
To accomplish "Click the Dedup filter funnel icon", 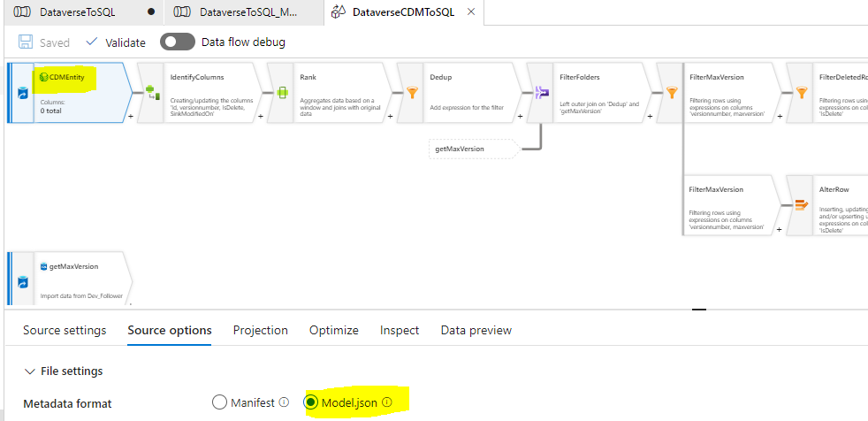I will tap(412, 93).
